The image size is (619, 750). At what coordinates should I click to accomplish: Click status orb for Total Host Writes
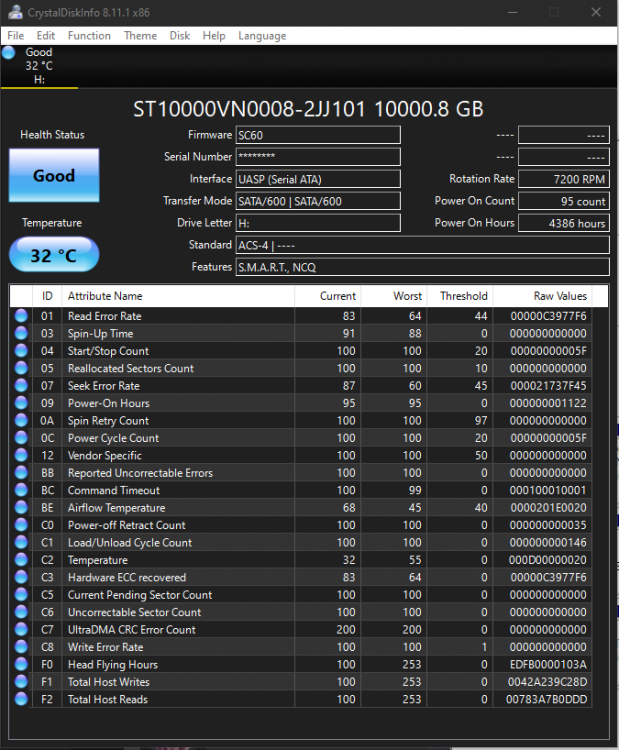21,681
